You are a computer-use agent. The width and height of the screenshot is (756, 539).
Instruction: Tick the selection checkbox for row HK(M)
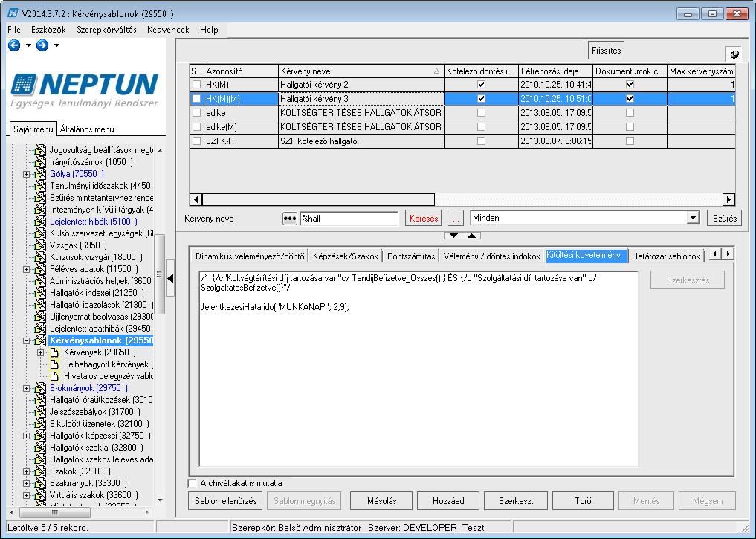tap(197, 84)
